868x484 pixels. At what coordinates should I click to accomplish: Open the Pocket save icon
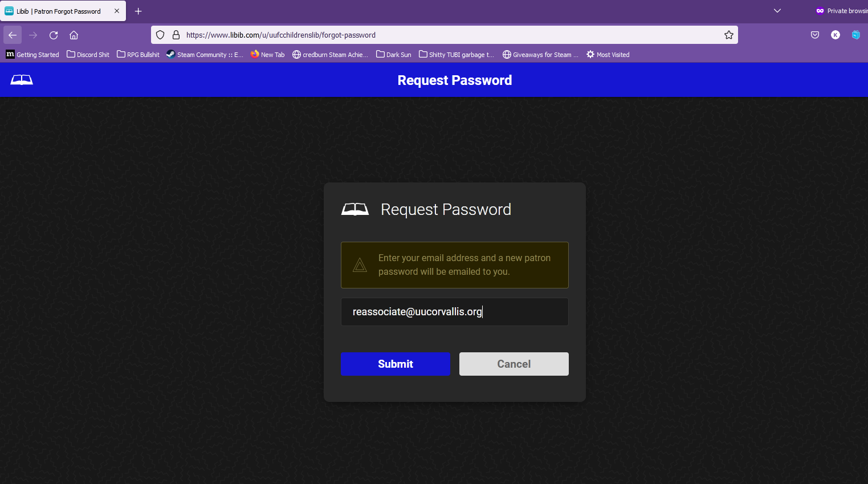tap(814, 35)
